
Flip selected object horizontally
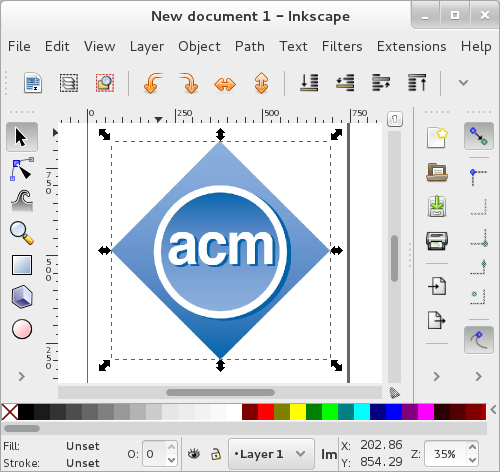pos(225,83)
